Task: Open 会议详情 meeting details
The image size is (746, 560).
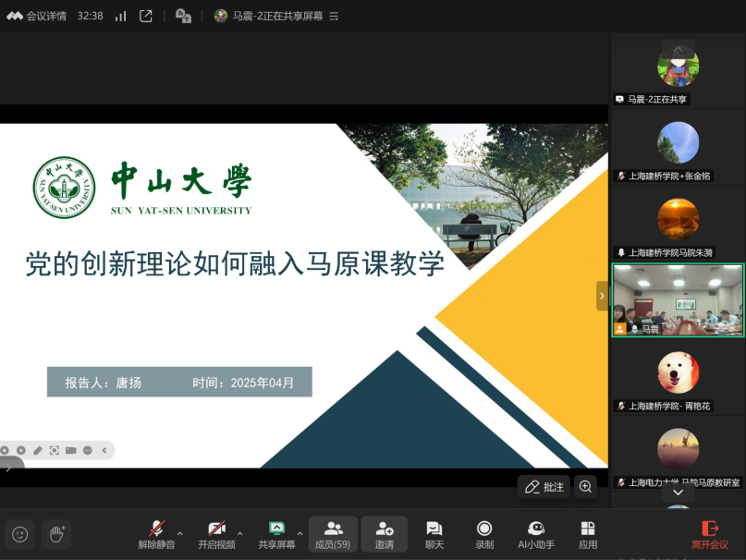Action: [37, 16]
